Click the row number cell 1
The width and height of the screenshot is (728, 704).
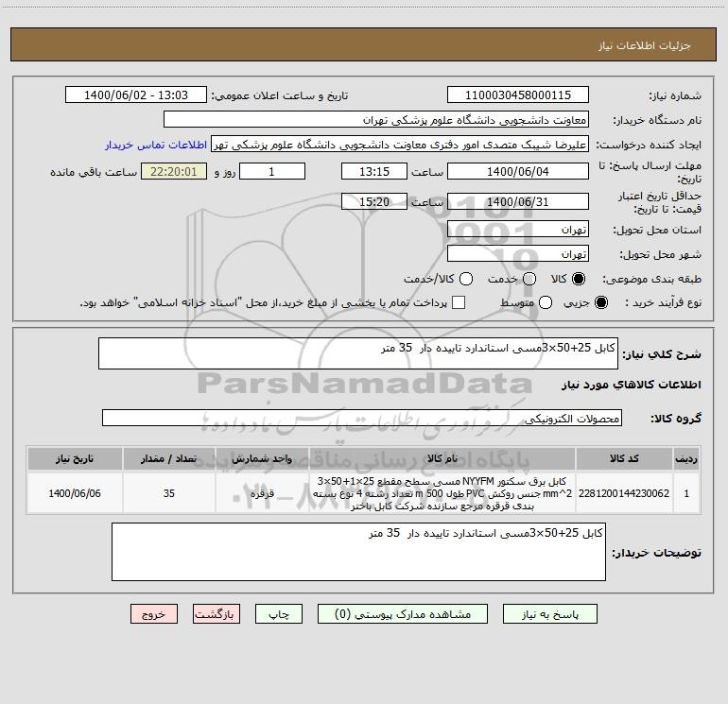(x=686, y=493)
